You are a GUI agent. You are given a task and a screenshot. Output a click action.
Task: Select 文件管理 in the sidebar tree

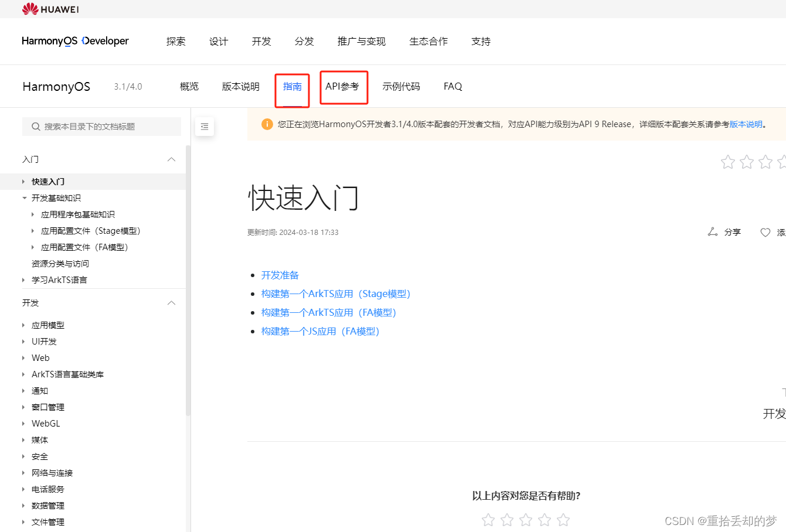tap(48, 522)
